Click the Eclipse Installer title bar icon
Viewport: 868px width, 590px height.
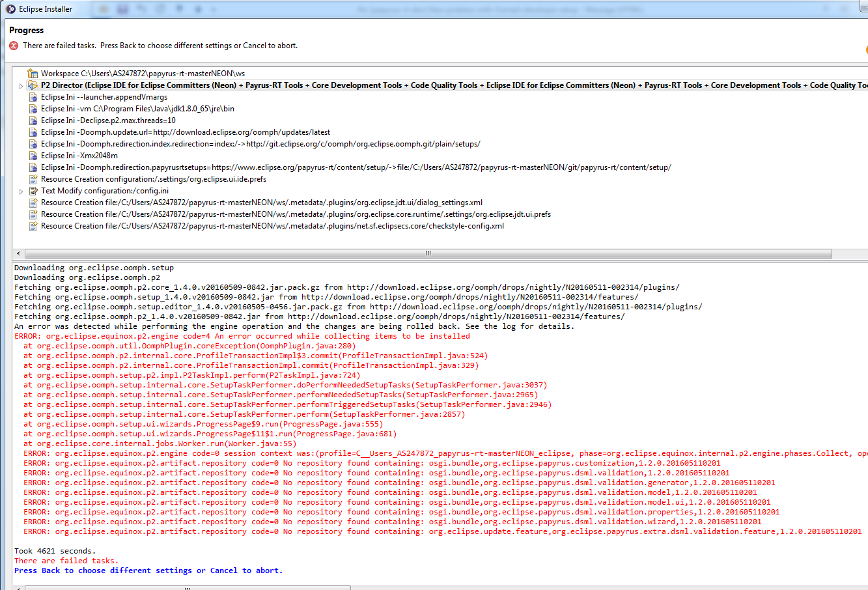click(10, 9)
